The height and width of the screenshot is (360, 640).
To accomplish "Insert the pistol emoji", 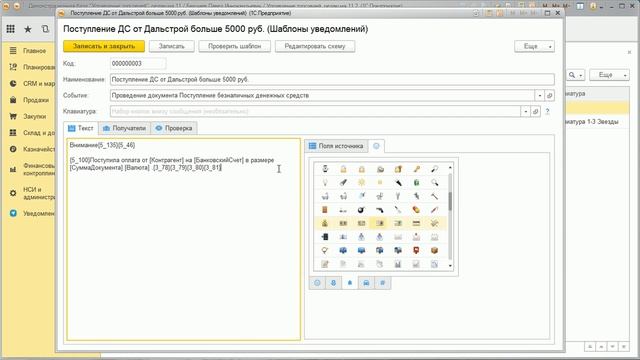I will click(x=380, y=210).
